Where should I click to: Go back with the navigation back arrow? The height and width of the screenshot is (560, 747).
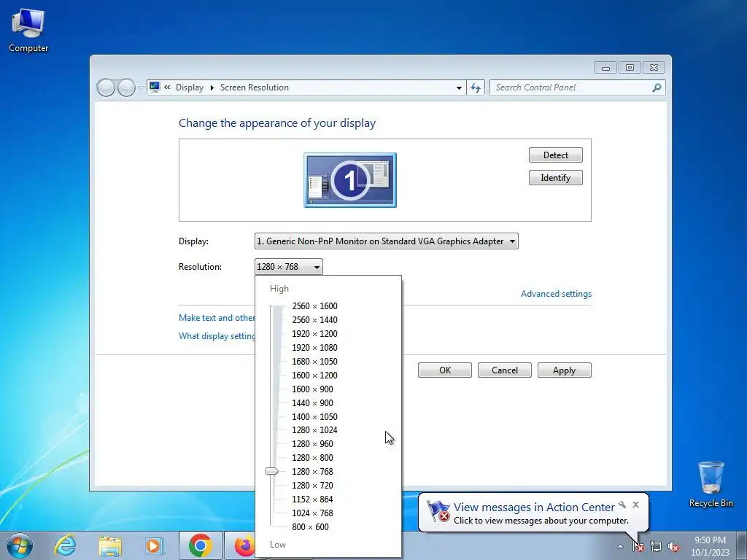106,87
